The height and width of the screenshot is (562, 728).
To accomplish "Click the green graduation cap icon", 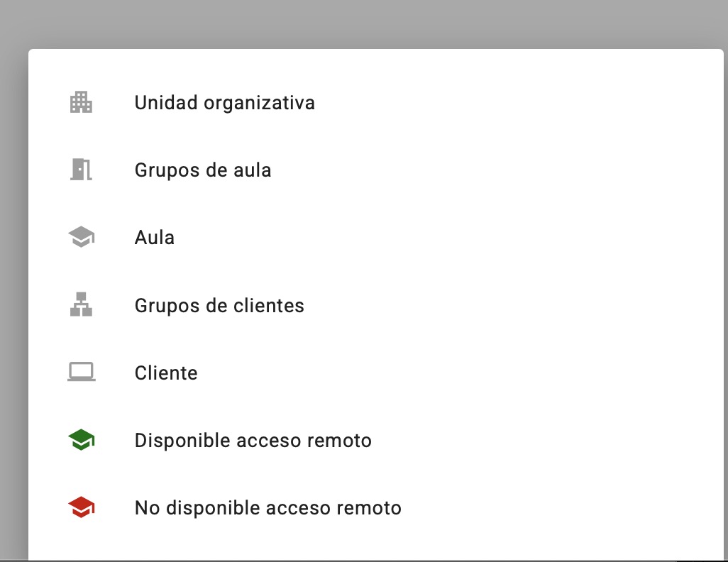I will pos(82,441).
